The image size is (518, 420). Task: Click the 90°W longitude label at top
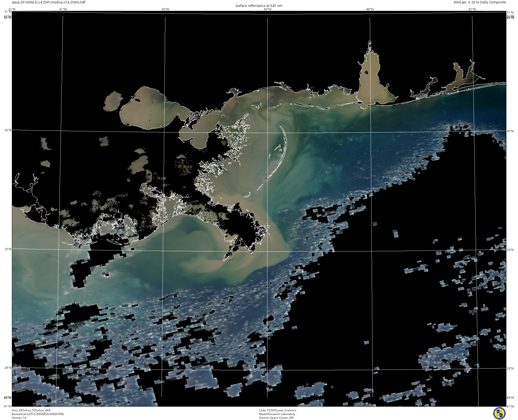click(x=165, y=9)
